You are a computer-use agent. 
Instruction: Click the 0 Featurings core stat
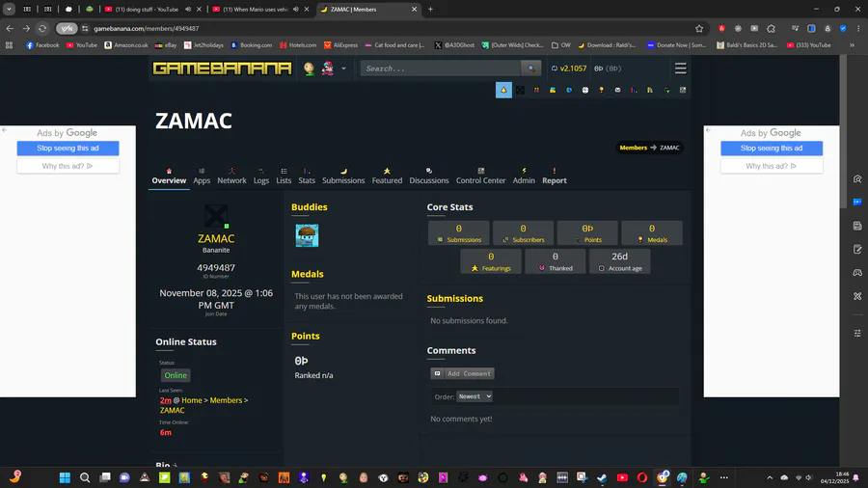(491, 261)
